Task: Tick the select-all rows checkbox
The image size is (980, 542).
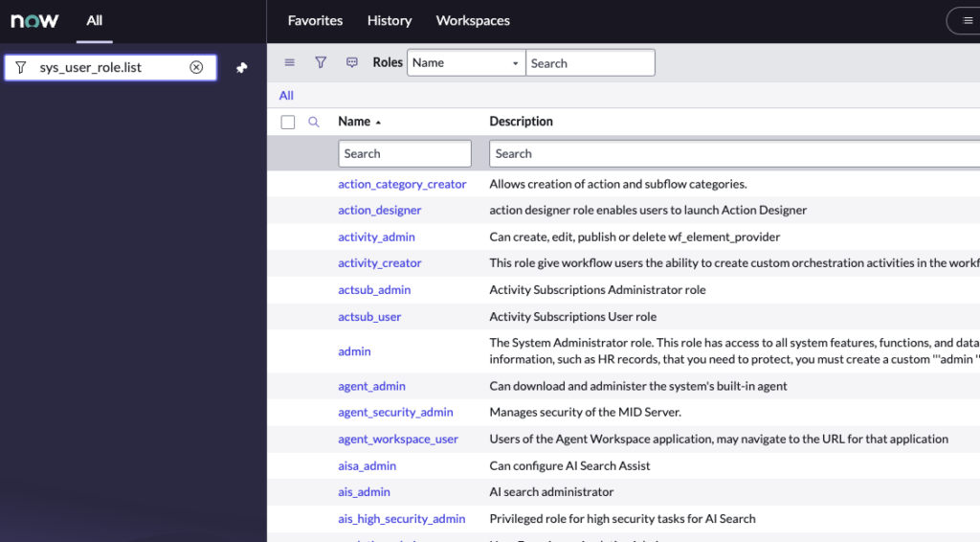Action: pos(287,122)
